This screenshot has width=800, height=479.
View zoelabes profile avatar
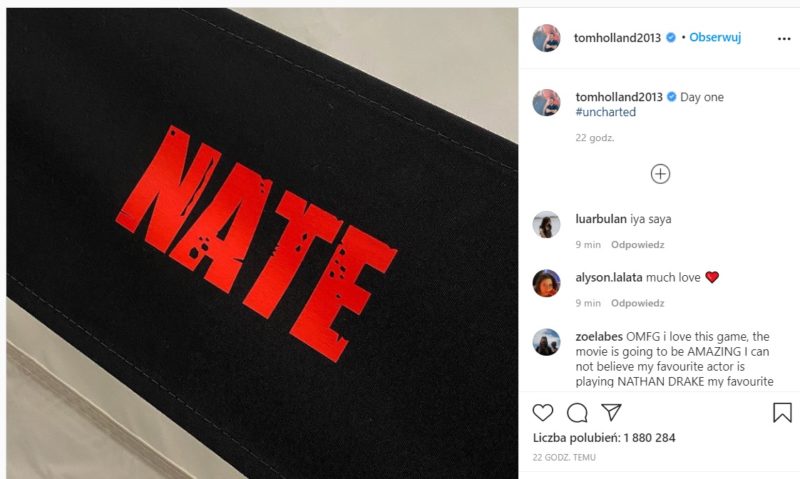click(546, 342)
